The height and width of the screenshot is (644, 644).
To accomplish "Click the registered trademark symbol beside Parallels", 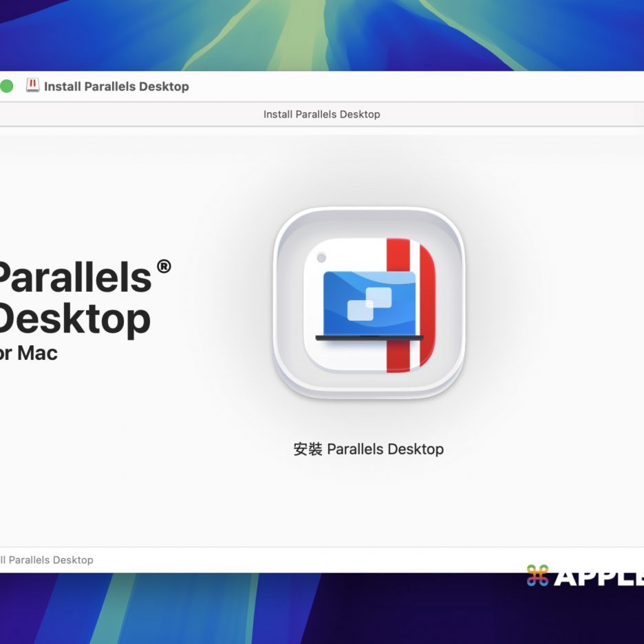I will pyautogui.click(x=164, y=266).
